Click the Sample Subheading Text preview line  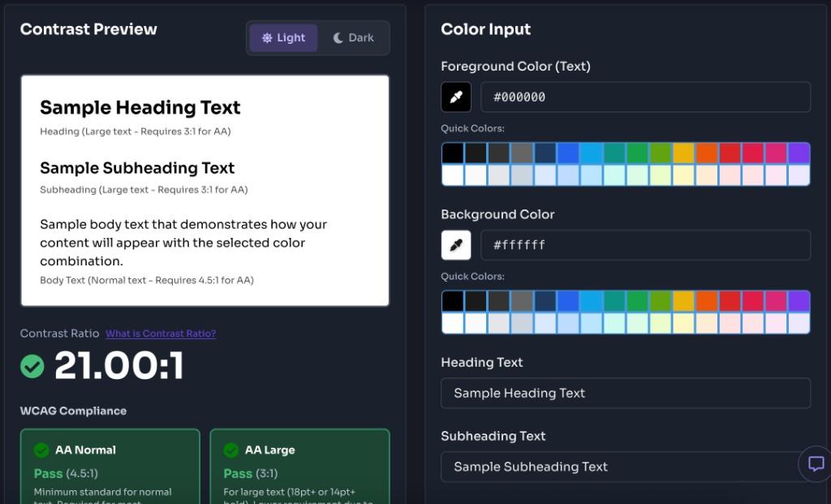point(137,168)
